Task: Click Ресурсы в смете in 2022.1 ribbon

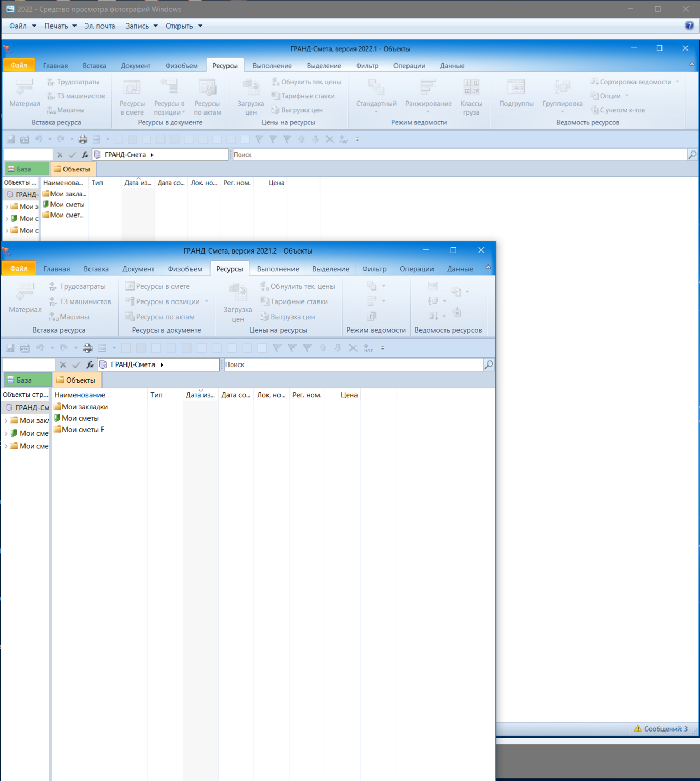Action: pos(132,97)
